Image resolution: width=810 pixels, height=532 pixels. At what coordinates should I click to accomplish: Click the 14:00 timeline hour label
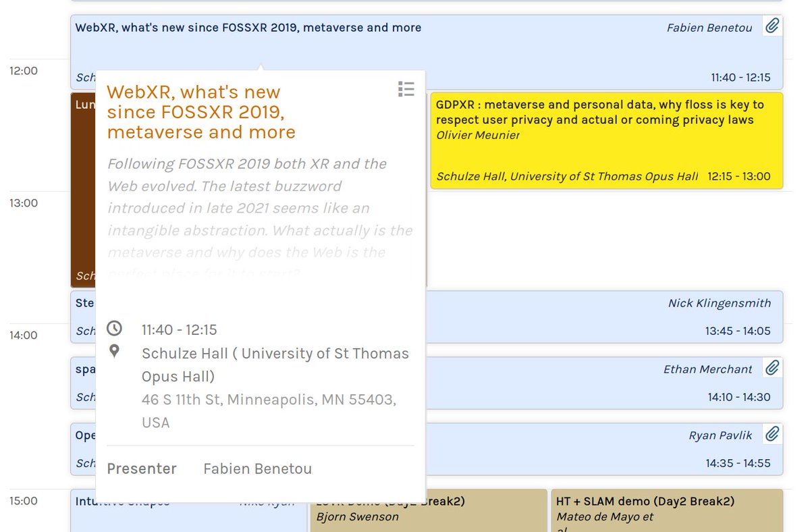[x=24, y=335]
